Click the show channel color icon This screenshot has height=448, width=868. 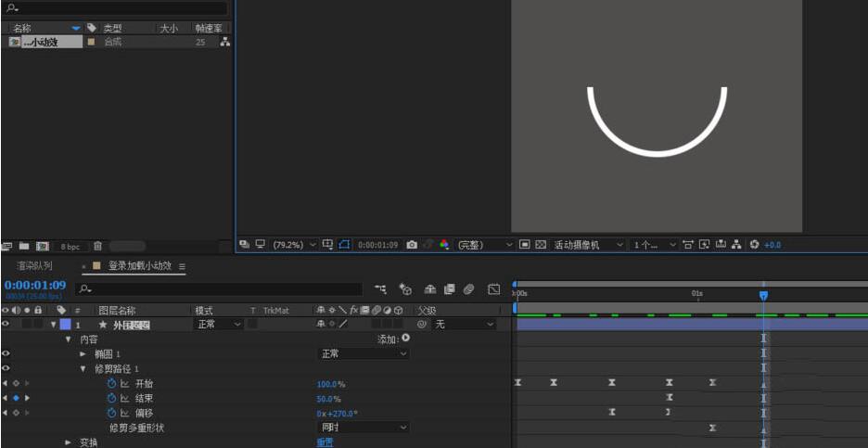(x=444, y=245)
